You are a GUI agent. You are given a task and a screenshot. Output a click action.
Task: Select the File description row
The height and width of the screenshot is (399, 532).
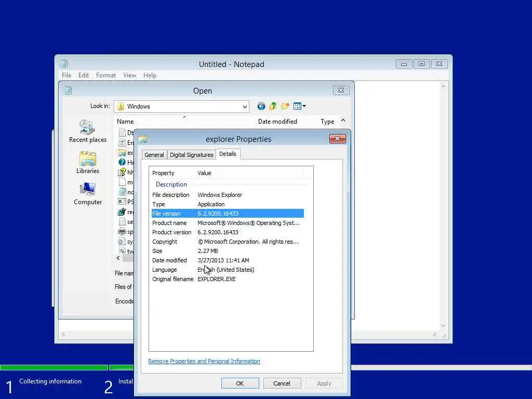228,195
